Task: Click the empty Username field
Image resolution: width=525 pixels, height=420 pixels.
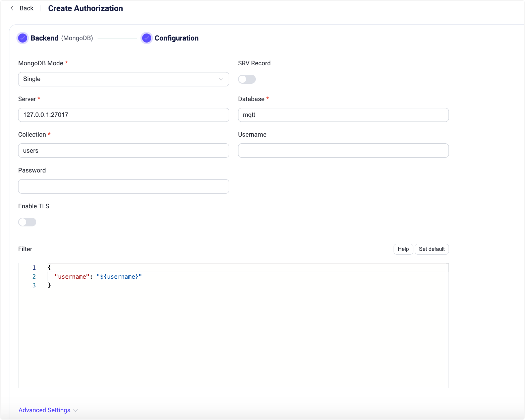Action: click(343, 151)
